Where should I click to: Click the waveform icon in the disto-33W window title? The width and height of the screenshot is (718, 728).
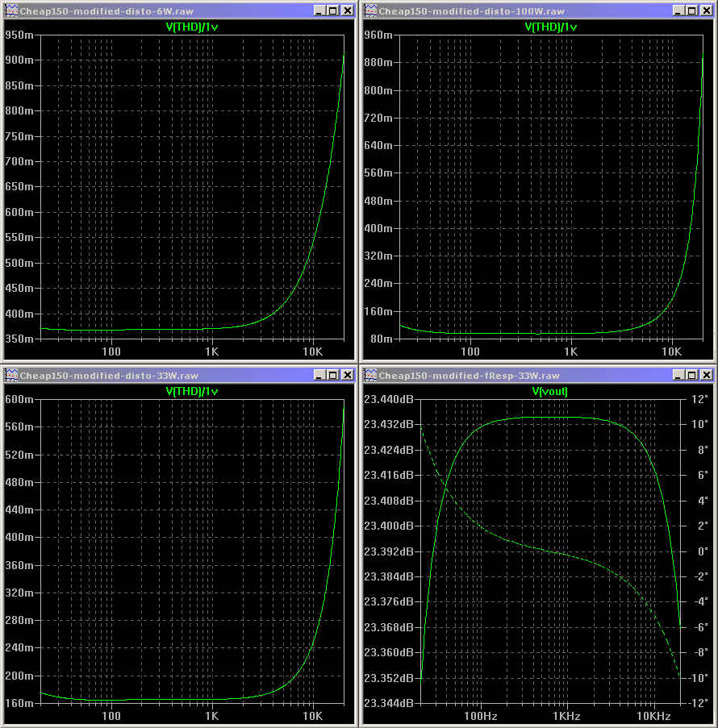point(10,375)
